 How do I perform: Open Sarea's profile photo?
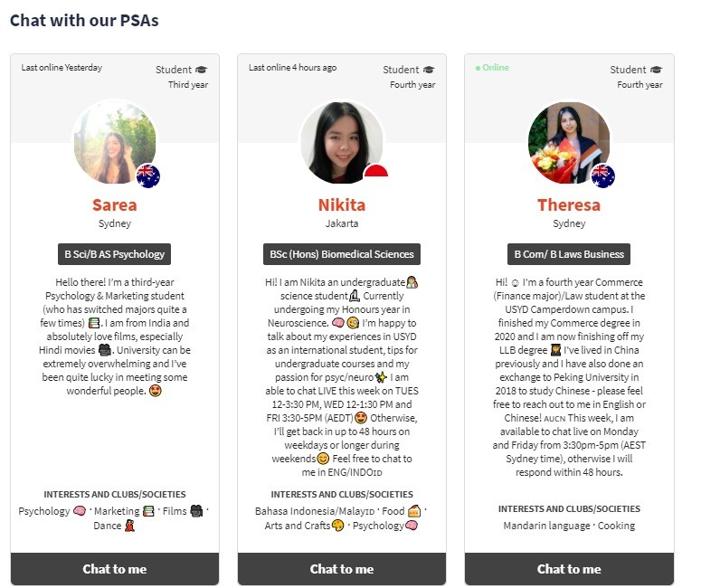(x=115, y=143)
